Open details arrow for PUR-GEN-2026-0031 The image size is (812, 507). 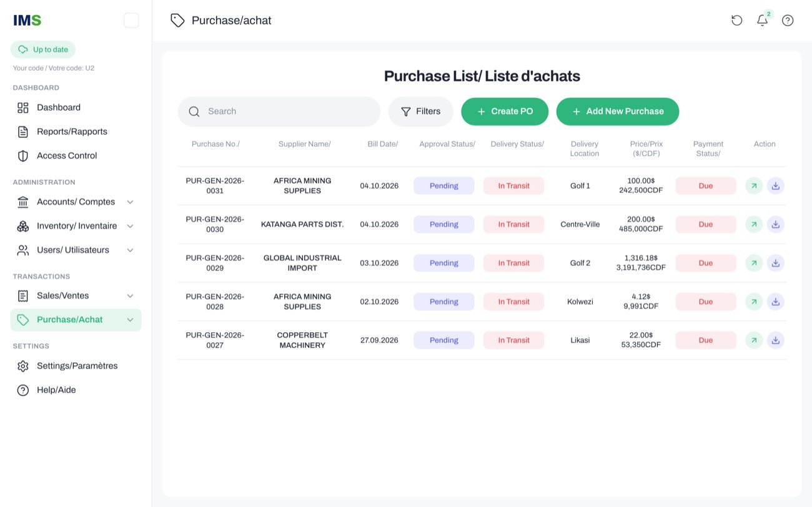[x=754, y=185]
